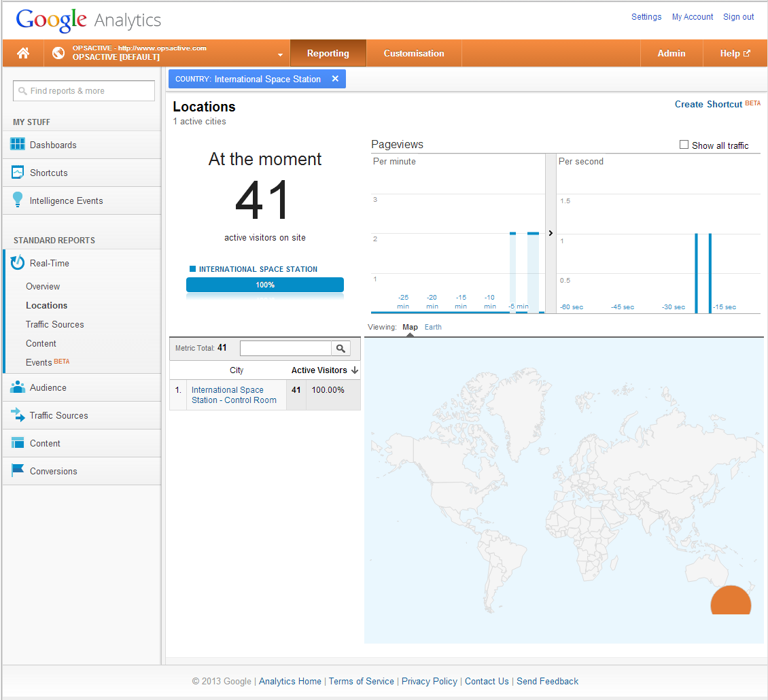Open Analytics Home footer link
This screenshot has width=768, height=700.
coord(290,681)
